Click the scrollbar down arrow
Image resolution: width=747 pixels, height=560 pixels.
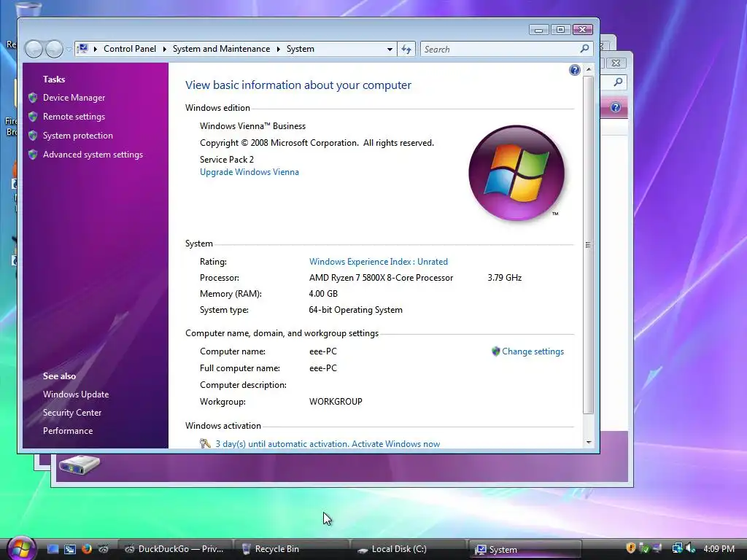tap(589, 443)
